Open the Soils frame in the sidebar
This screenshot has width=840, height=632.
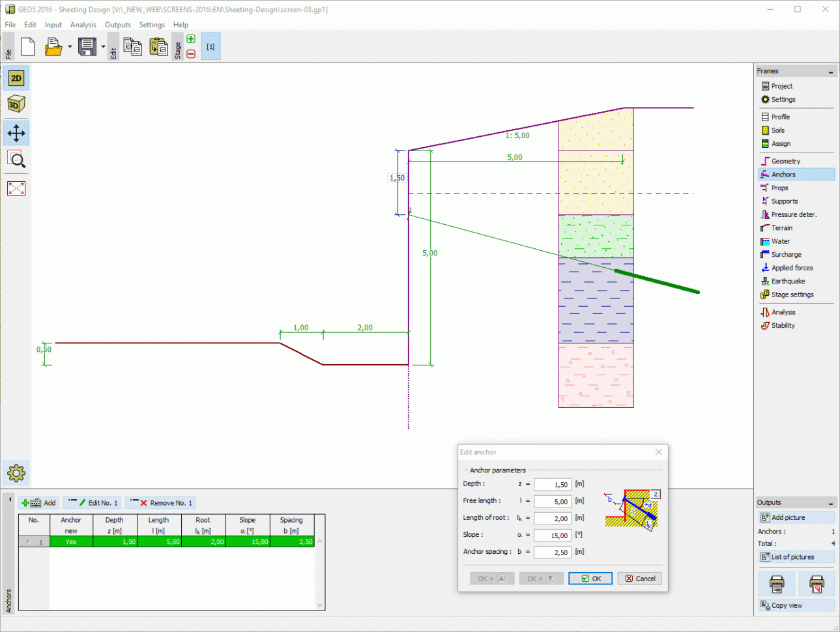click(779, 130)
